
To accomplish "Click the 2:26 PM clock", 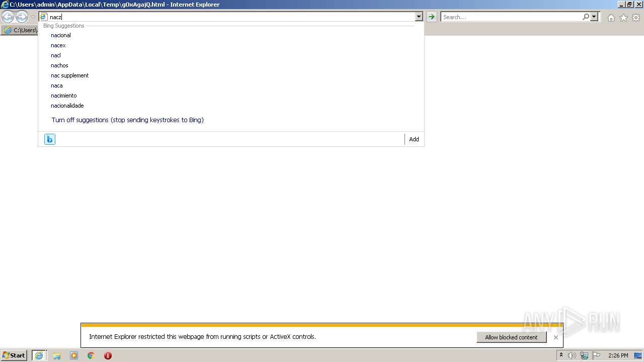I will 618,355.
